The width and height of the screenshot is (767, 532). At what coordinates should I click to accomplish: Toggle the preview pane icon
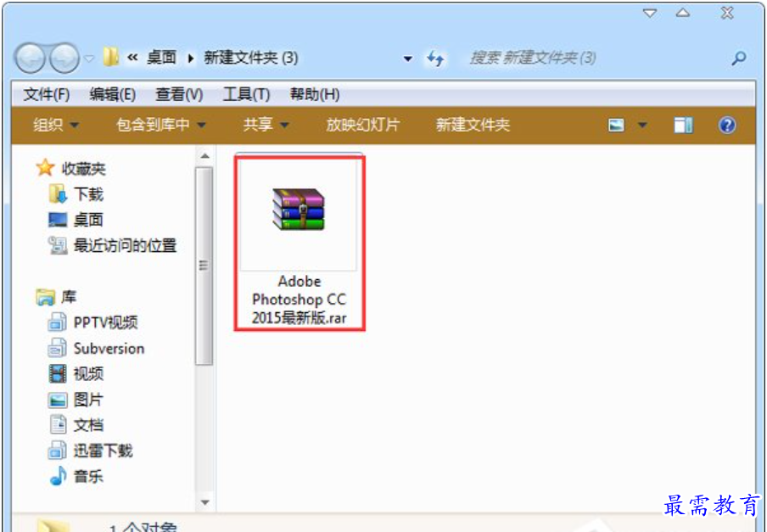coord(683,126)
